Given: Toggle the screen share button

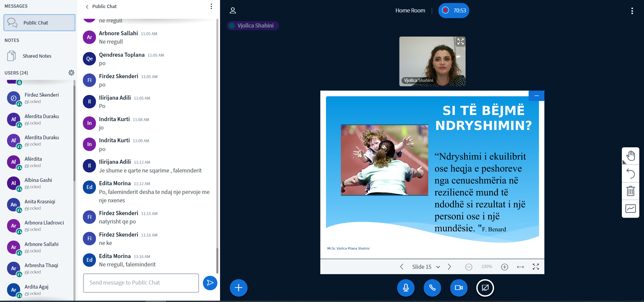Looking at the screenshot, I should [x=485, y=288].
